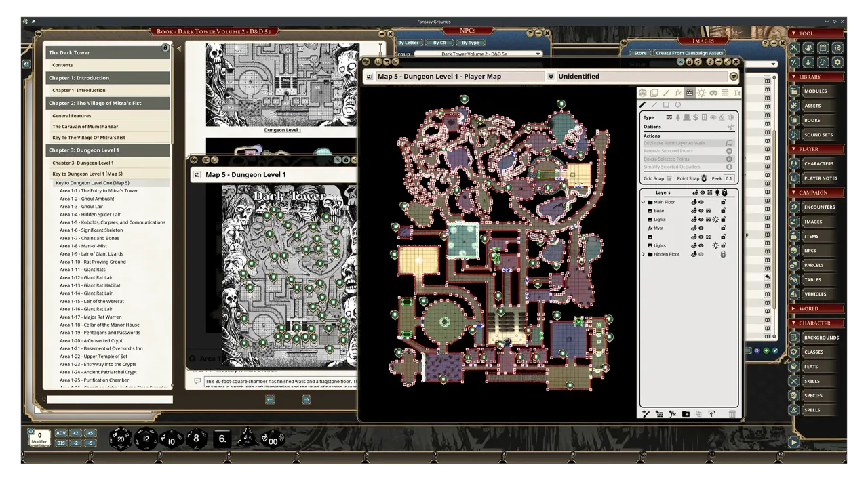The image size is (868, 488).
Task: Toggle visibility eye for Base layer
Action: (x=701, y=211)
